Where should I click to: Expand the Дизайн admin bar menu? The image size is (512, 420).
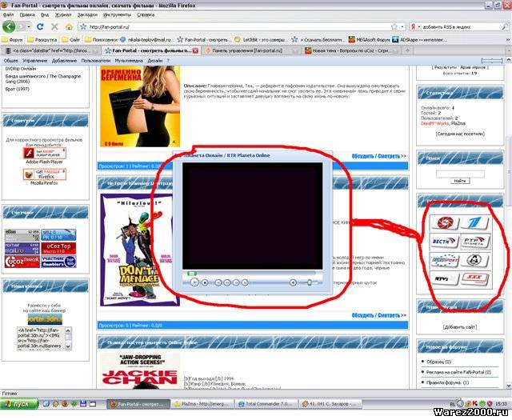155,61
